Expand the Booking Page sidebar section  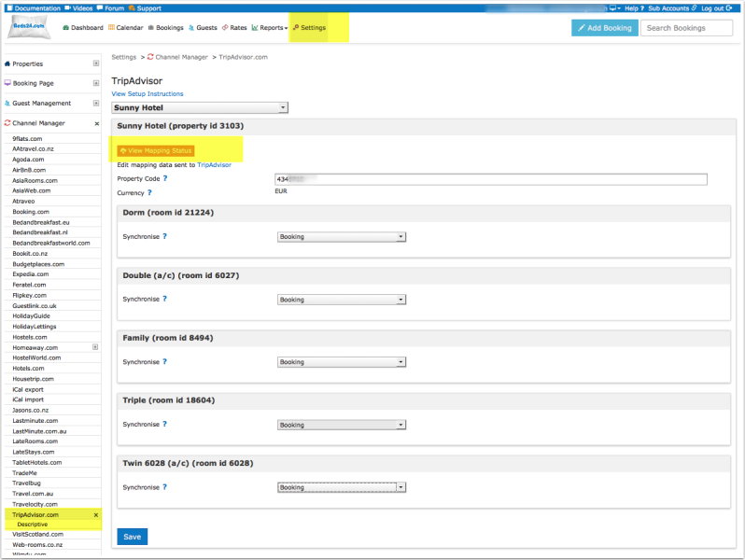pos(96,83)
